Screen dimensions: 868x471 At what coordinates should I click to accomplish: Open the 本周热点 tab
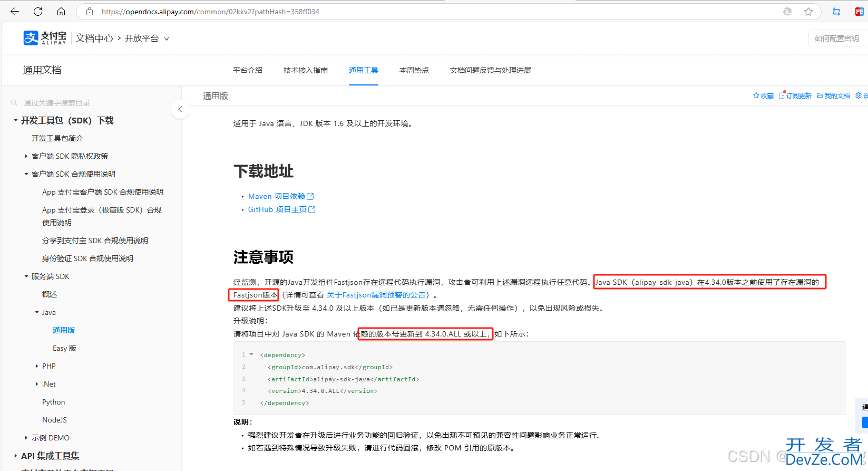pos(414,70)
